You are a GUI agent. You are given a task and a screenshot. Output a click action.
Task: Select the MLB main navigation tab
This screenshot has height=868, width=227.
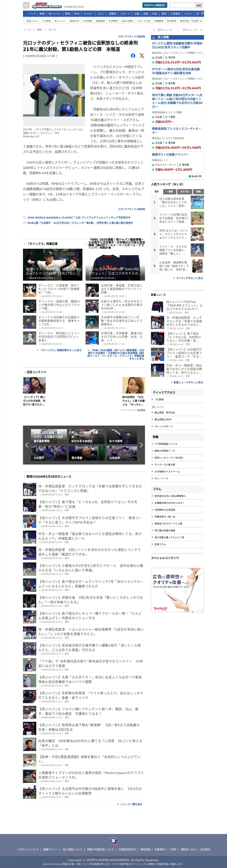[x=77, y=14]
